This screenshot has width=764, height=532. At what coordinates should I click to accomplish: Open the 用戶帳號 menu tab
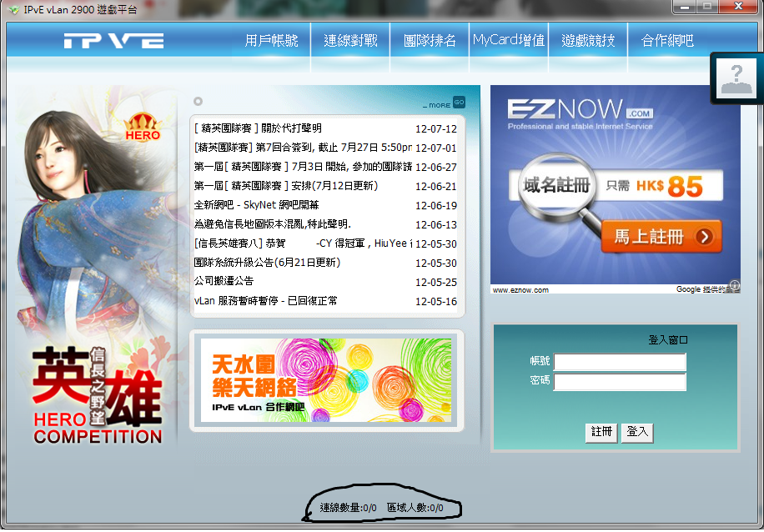pyautogui.click(x=271, y=40)
